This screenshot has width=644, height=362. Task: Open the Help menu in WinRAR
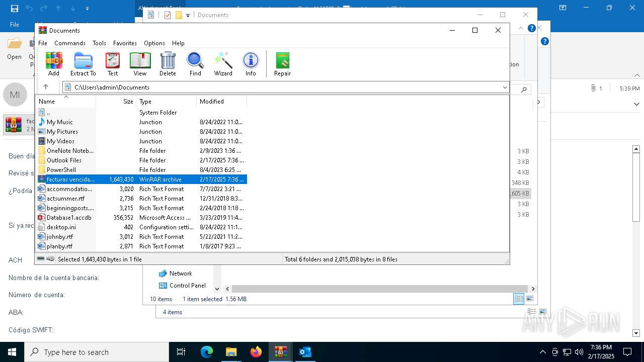pos(178,43)
